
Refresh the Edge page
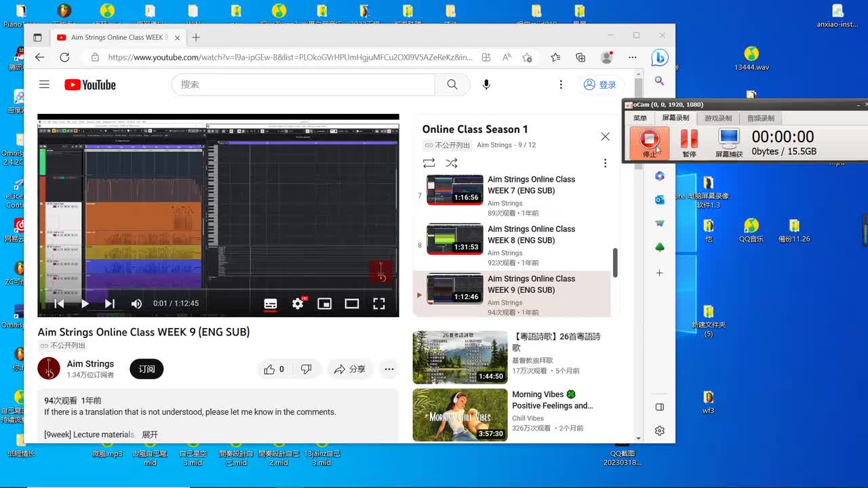tap(64, 58)
